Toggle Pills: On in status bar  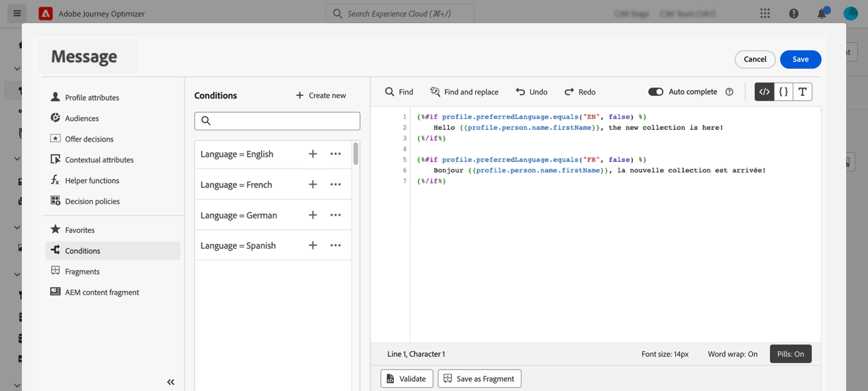pos(790,354)
